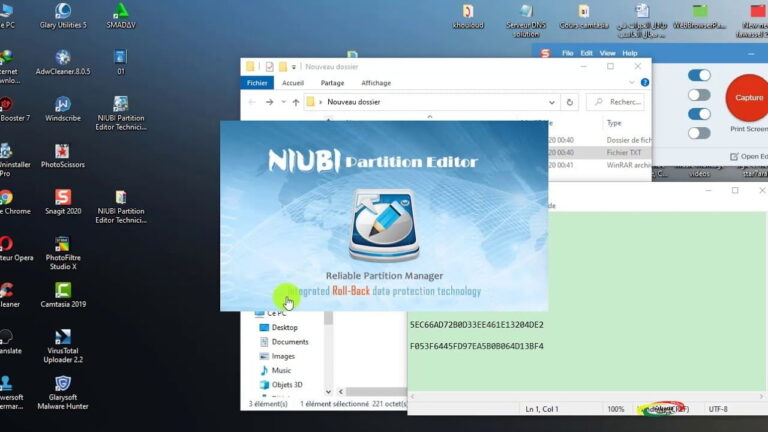Screen dimensions: 768x432
Task: Open ServeurDNS solution desktop file
Action: (526, 20)
